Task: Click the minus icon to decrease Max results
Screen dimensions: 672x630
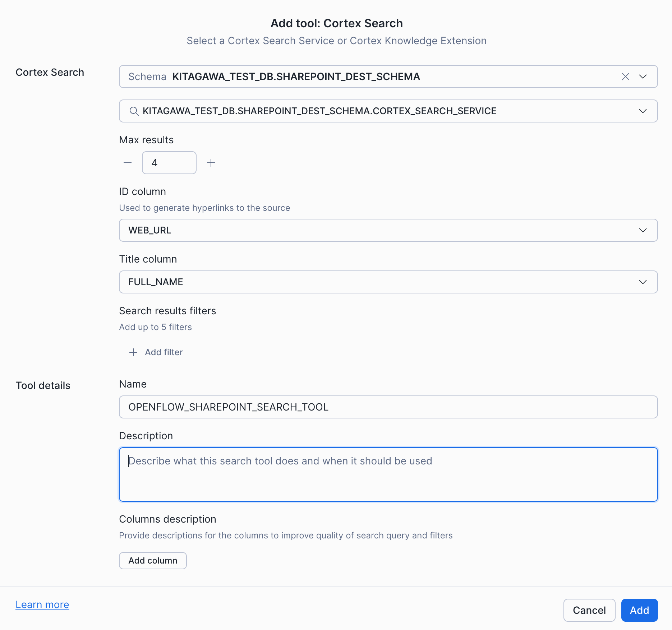Action: tap(127, 163)
